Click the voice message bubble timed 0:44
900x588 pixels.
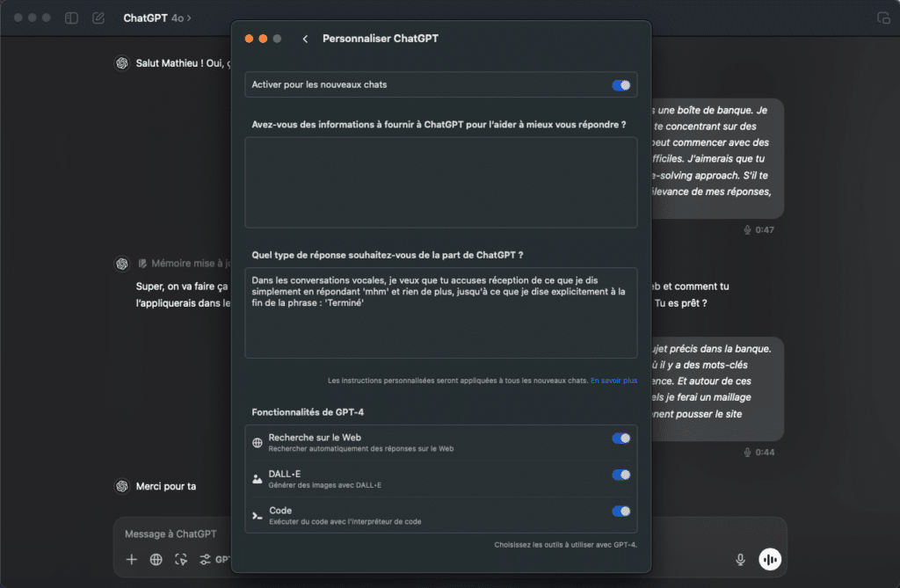pos(717,388)
